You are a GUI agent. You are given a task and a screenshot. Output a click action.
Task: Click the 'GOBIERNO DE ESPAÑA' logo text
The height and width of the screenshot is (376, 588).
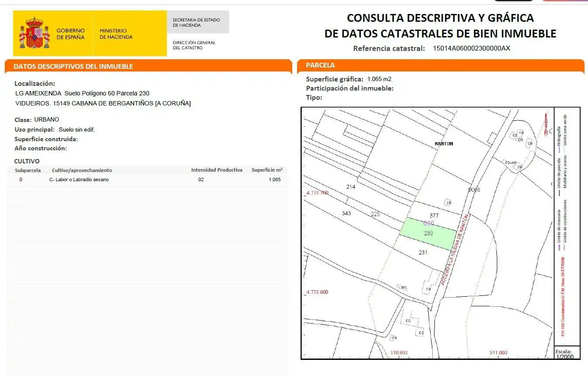70,34
